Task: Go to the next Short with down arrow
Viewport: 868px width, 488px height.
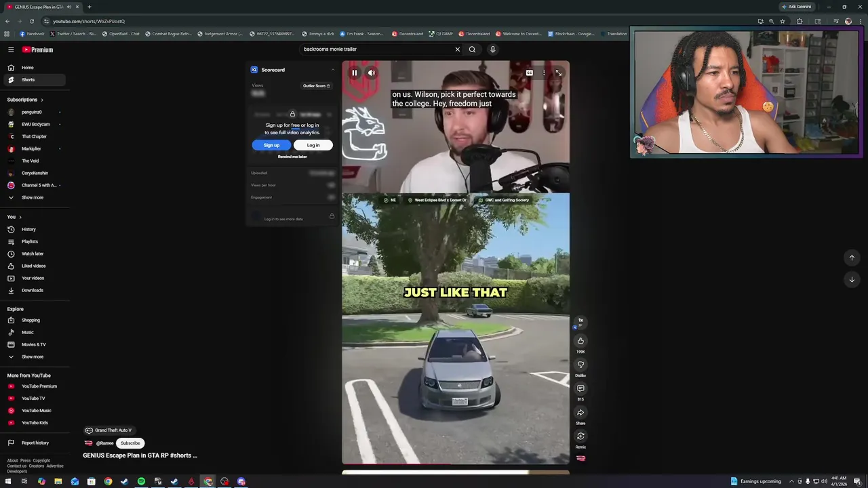Action: coord(852,279)
